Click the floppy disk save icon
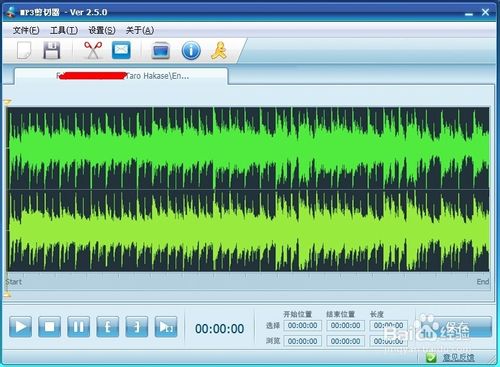Viewport: 500px width, 367px height. click(x=52, y=51)
